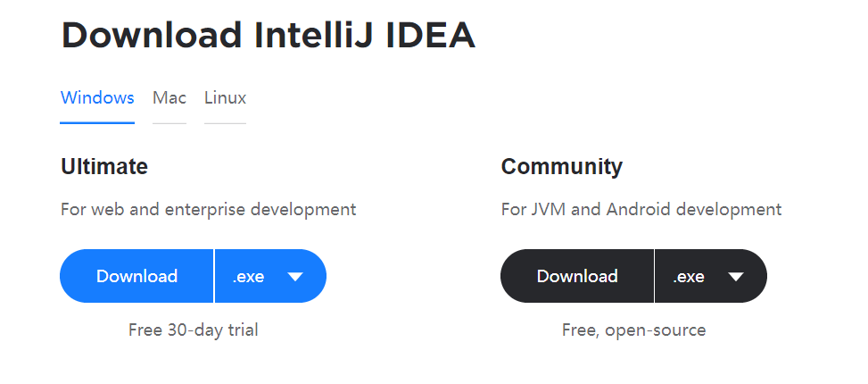Click the .exe label on the blue Ultimate button
Image resolution: width=868 pixels, height=384 pixels.
pos(248,277)
